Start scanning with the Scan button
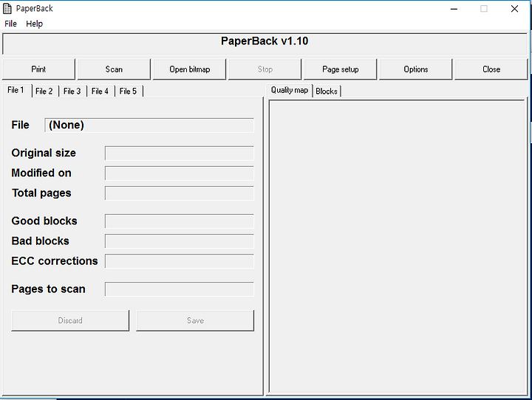532x400 pixels. pos(114,69)
